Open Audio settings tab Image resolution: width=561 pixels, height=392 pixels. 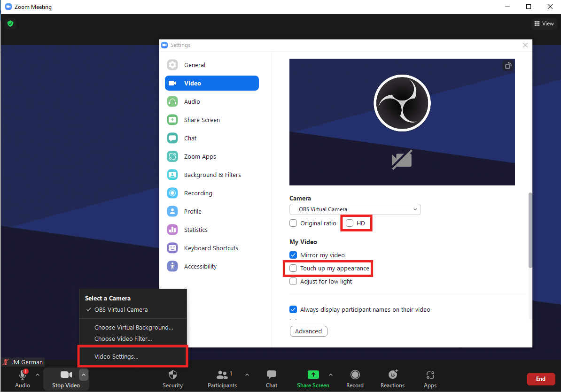point(212,101)
